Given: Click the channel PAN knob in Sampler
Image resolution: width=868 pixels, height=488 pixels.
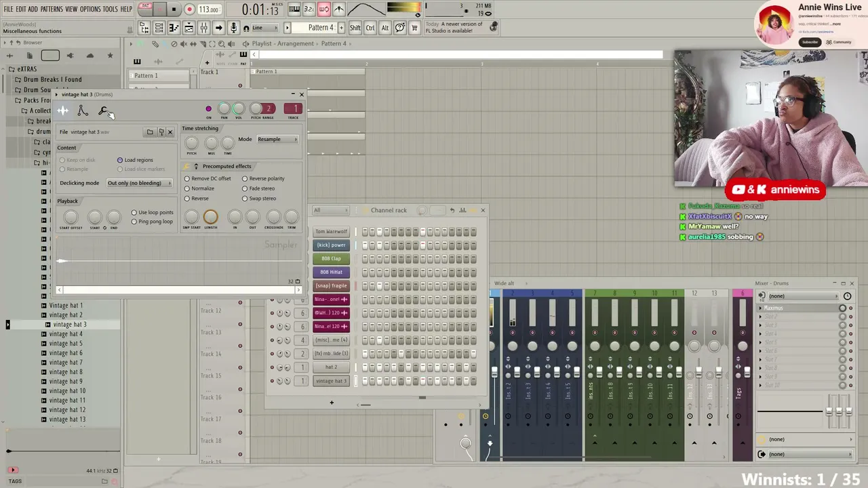Looking at the screenshot, I should [x=224, y=108].
